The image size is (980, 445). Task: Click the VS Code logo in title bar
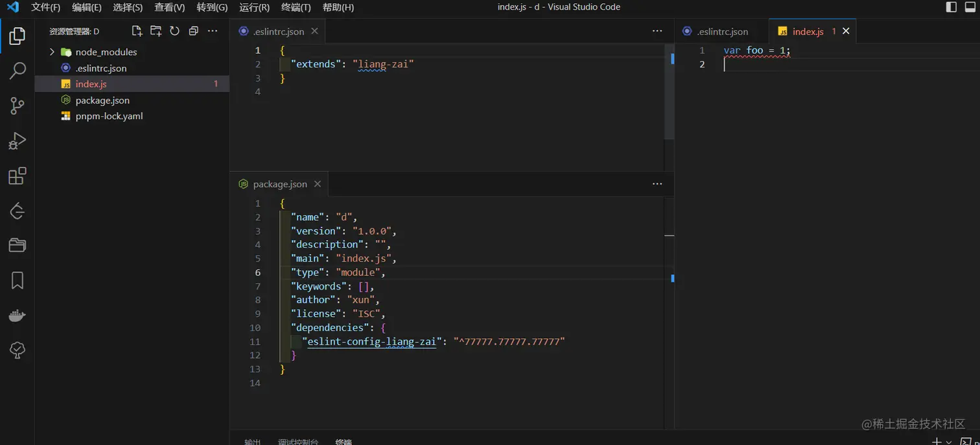tap(12, 7)
